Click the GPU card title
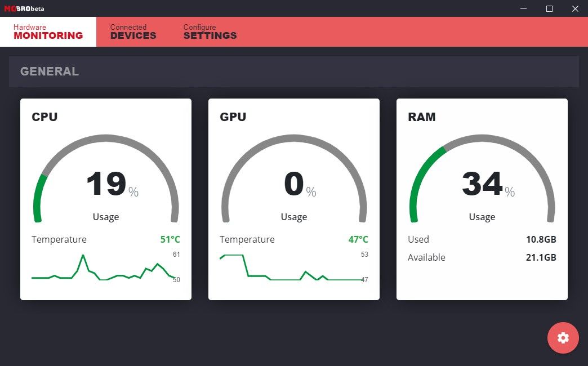This screenshot has width=588, height=366. 232,117
